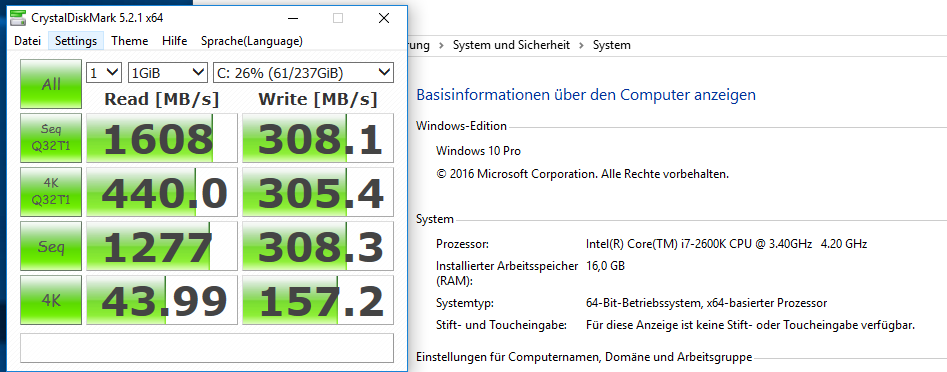Open the Theme menu
The width and height of the screenshot is (947, 372).
point(130,41)
